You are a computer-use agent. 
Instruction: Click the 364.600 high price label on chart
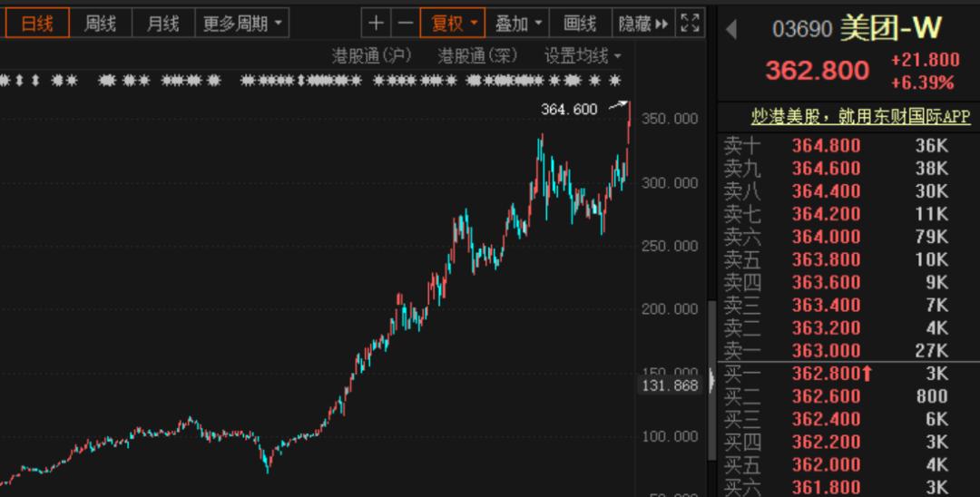[x=569, y=109]
